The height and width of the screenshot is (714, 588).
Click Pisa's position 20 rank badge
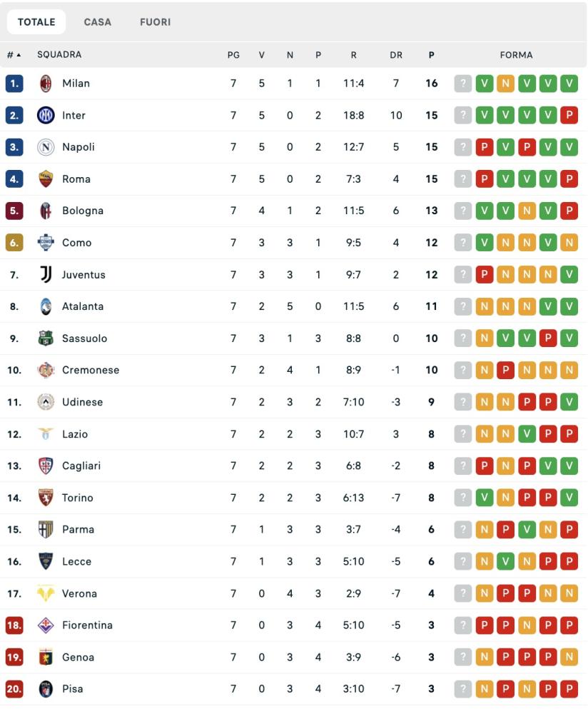(x=14, y=689)
